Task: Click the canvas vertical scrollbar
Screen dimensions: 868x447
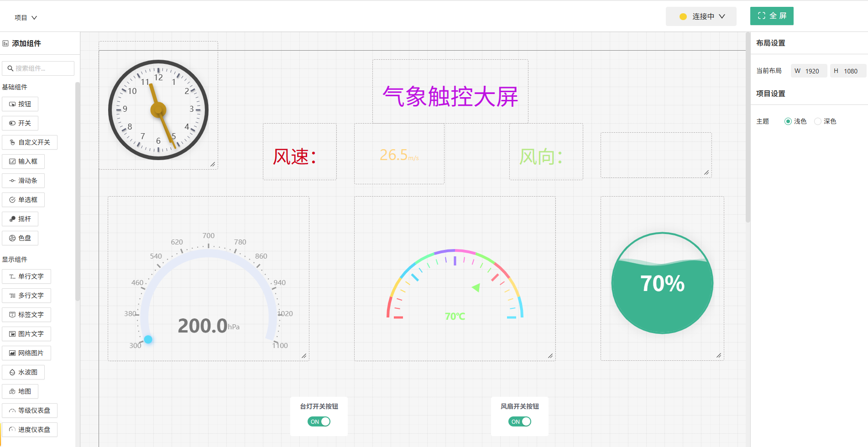Action: click(748, 128)
